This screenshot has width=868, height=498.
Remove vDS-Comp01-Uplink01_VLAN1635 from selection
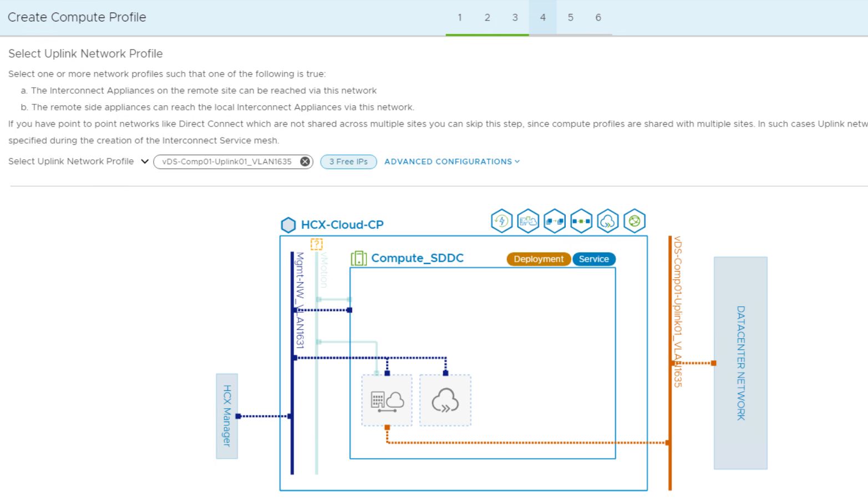pos(305,161)
